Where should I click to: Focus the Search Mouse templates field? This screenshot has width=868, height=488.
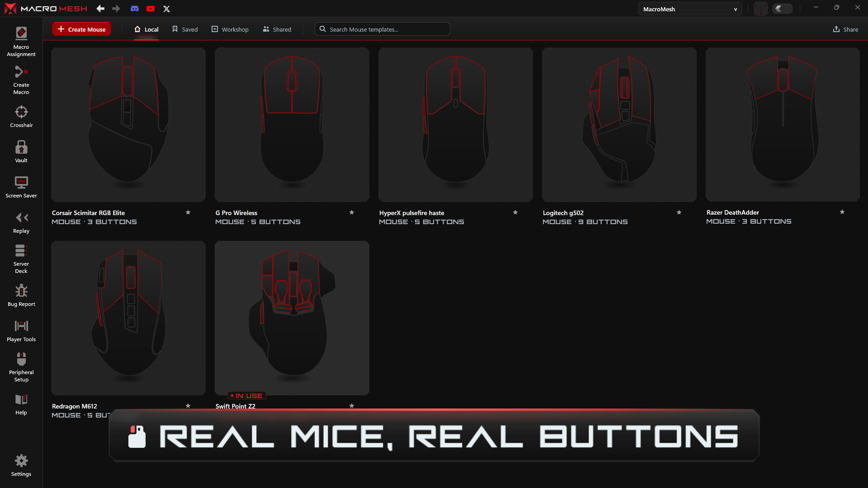[x=382, y=29]
